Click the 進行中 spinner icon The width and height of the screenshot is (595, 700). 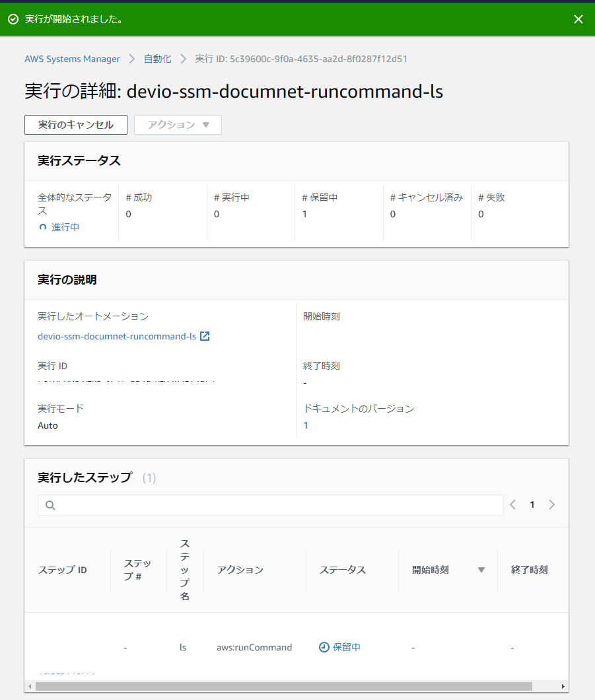click(43, 227)
